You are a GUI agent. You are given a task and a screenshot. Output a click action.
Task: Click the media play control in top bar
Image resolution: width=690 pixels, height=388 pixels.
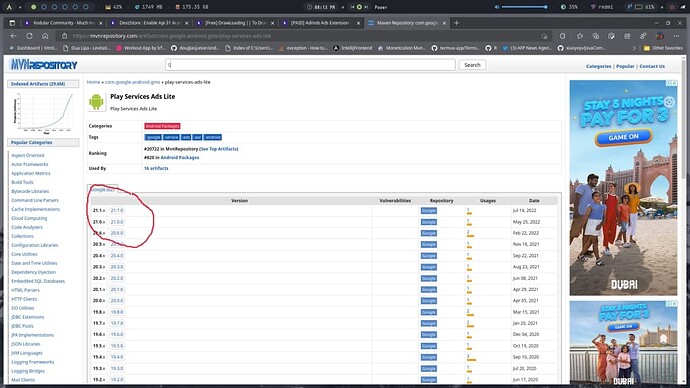pyautogui.click(x=359, y=7)
